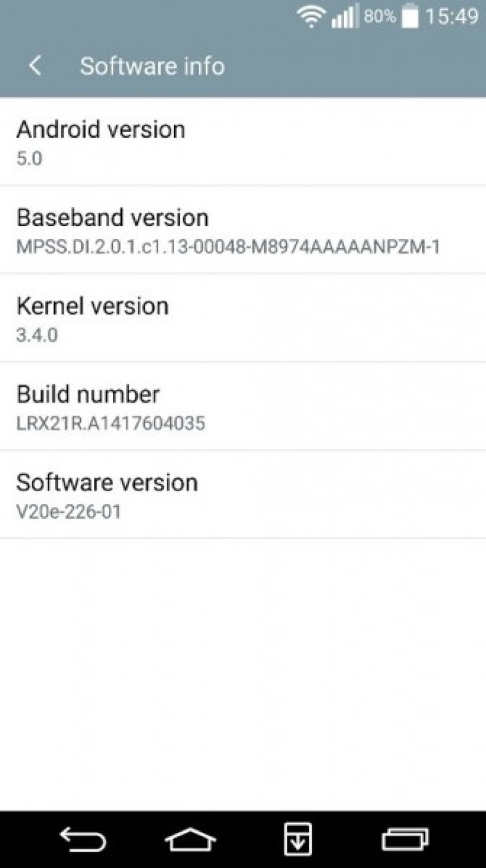
Task: Tap the battery icon in status bar
Action: coord(410,17)
